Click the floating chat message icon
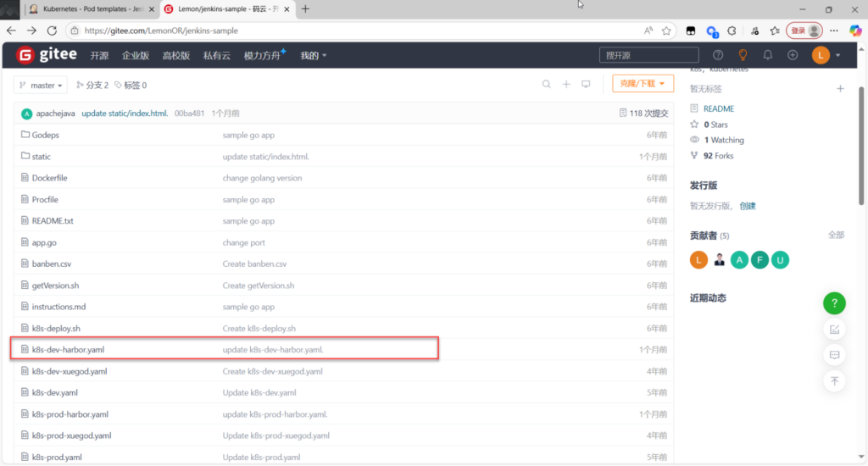The width and height of the screenshot is (868, 466). point(834,355)
